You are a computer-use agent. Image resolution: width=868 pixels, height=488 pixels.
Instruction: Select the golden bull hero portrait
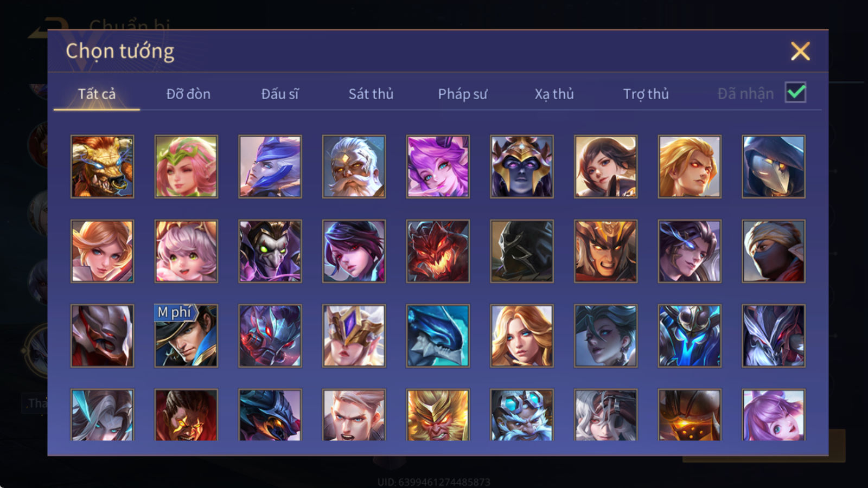point(102,166)
